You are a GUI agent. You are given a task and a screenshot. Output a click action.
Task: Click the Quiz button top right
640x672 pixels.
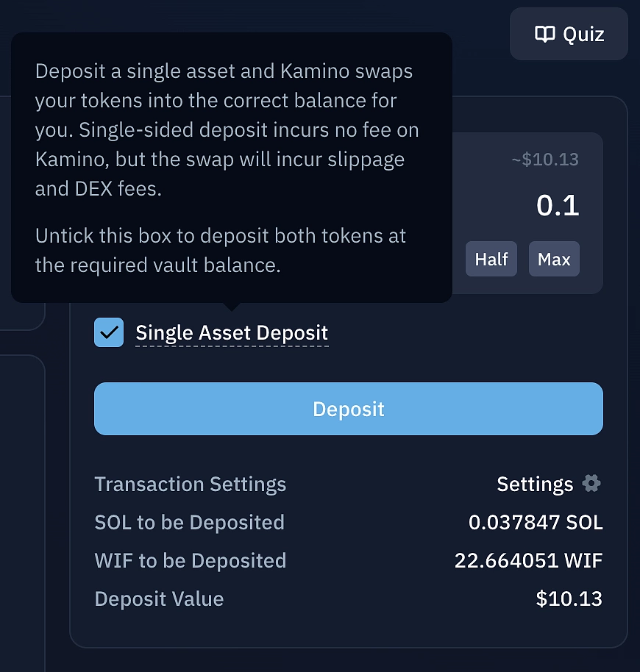(x=569, y=33)
